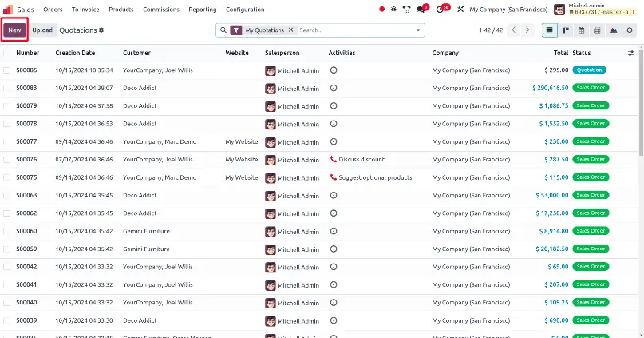Remove the My Quotations filter
The height and width of the screenshot is (338, 644).
pos(290,30)
